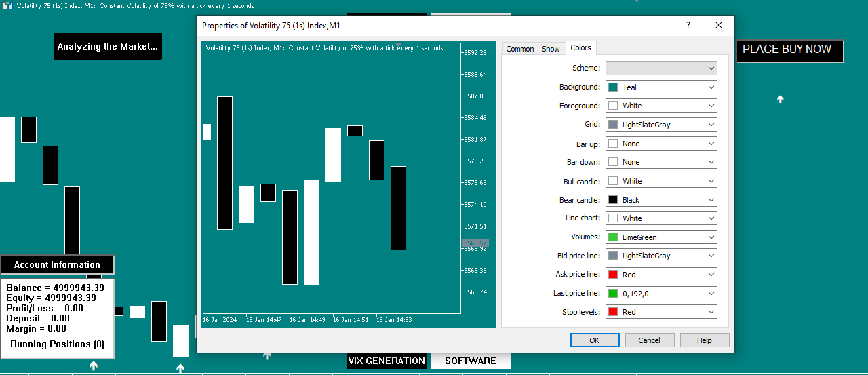Open the Bar down color dropdown

click(661, 162)
